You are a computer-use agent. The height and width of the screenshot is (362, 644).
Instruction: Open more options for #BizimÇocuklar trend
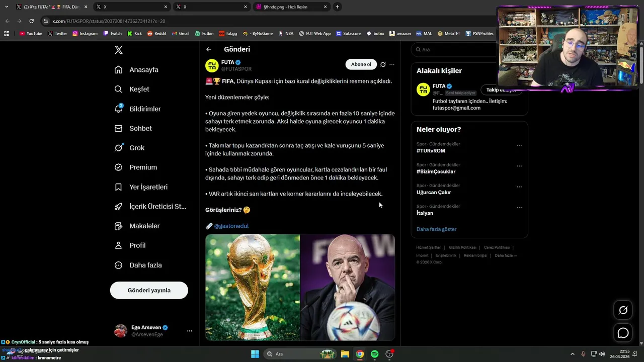click(519, 166)
